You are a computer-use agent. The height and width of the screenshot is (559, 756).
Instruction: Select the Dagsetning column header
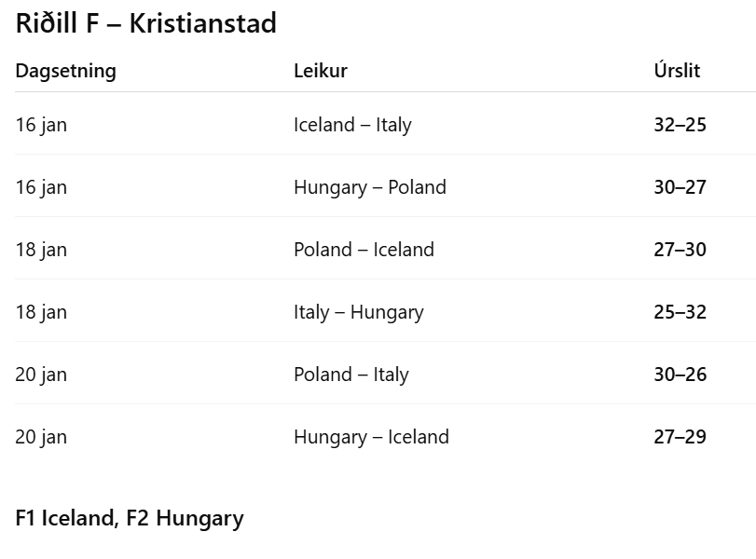click(x=65, y=71)
